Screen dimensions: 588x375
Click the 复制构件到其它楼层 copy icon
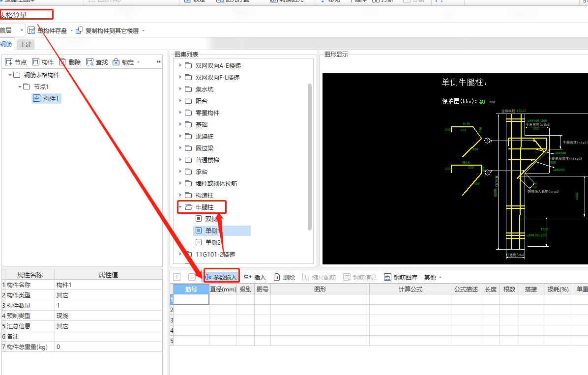coord(79,30)
